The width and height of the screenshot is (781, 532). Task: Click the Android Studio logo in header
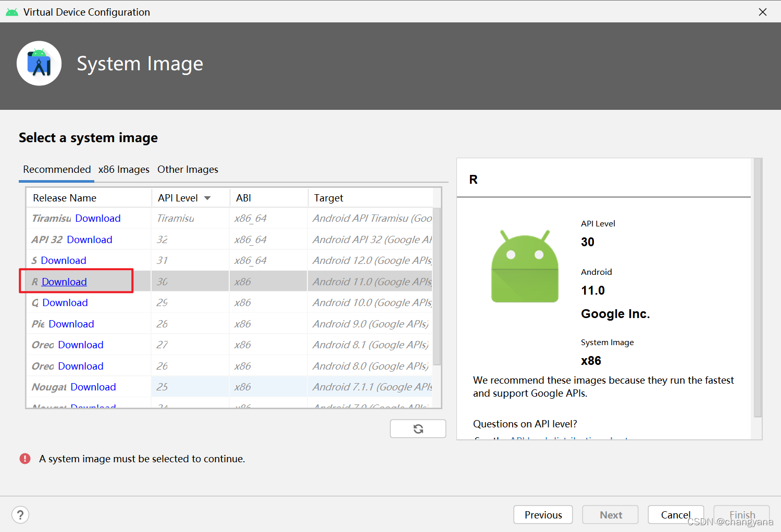coord(39,64)
